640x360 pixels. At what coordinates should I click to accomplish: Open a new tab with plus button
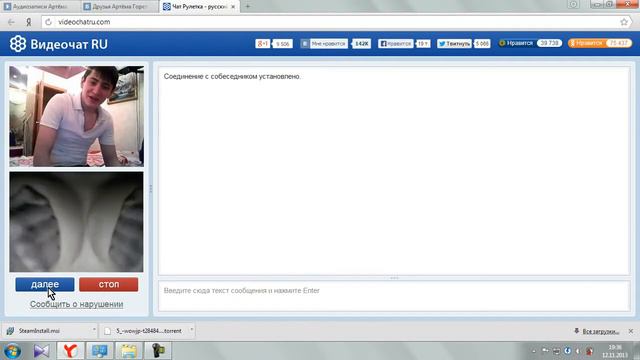[247, 7]
